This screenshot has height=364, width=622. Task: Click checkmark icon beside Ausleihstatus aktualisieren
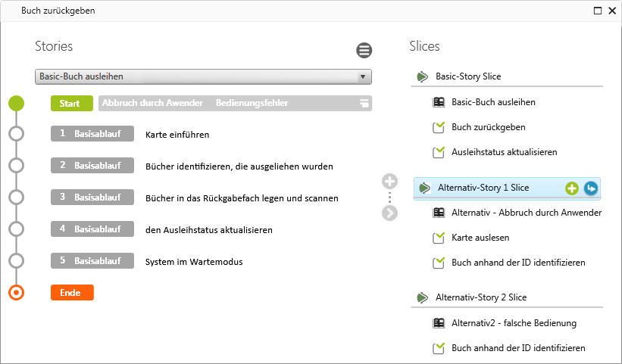point(439,152)
